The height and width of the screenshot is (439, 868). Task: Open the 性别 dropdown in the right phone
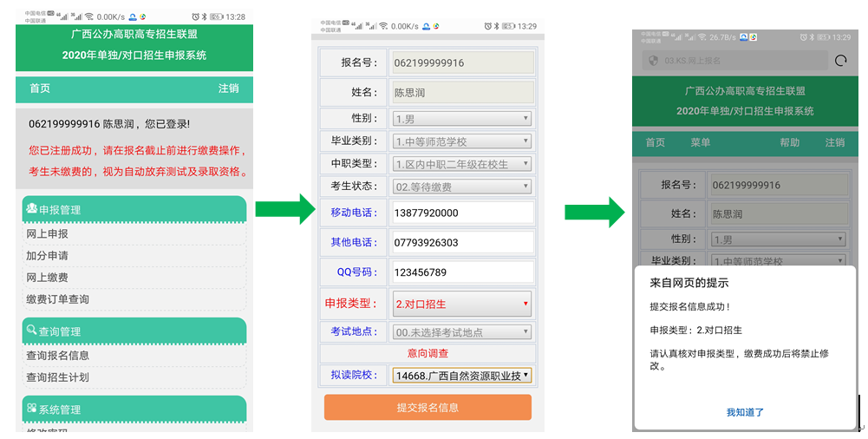pos(779,239)
